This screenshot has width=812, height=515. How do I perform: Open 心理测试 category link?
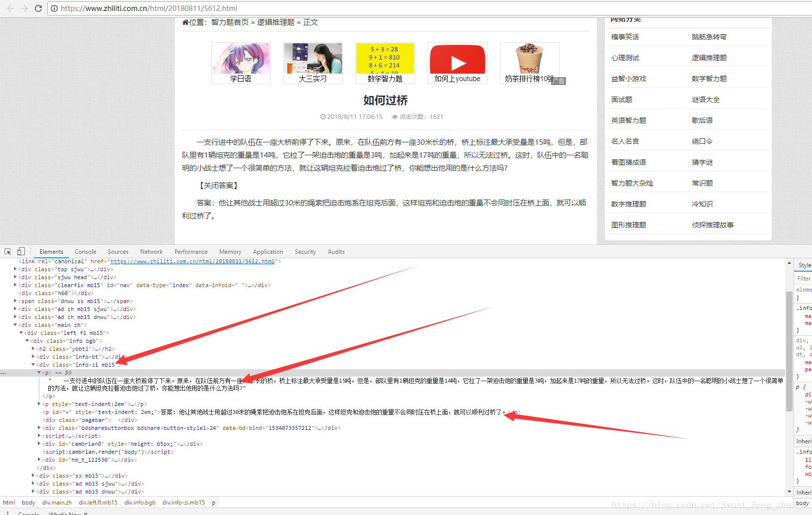point(625,58)
